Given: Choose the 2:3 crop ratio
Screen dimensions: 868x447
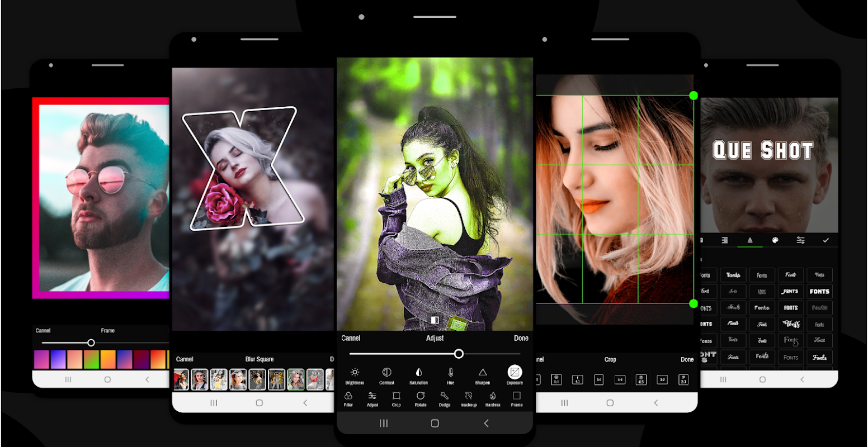Looking at the screenshot, I should [683, 380].
